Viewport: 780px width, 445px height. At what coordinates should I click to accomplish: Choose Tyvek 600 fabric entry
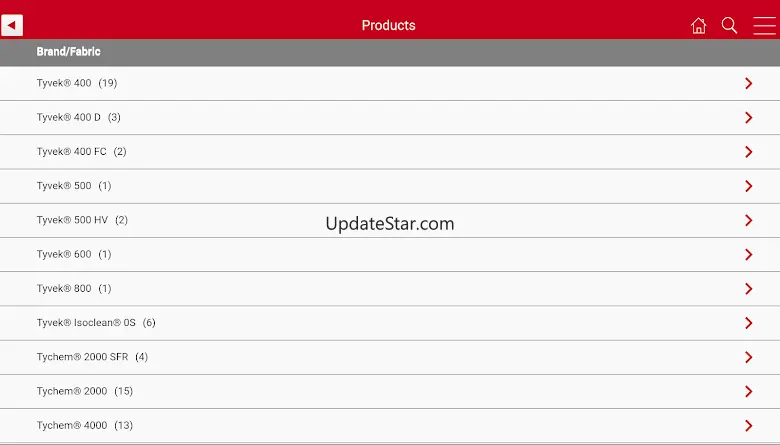click(x=390, y=255)
